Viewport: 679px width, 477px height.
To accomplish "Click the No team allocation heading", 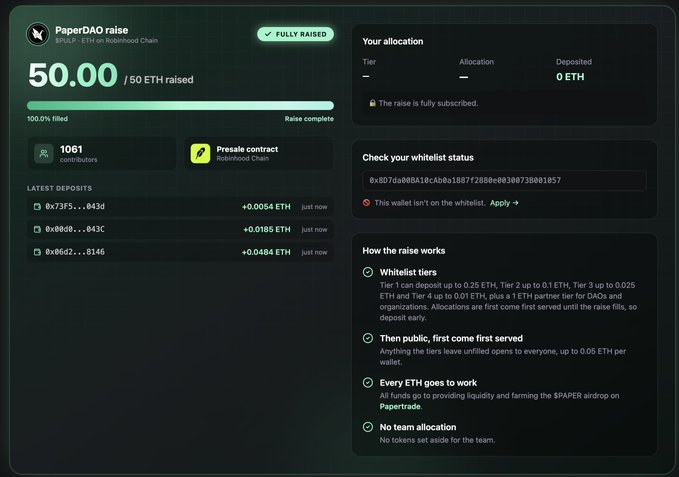I will (x=418, y=427).
